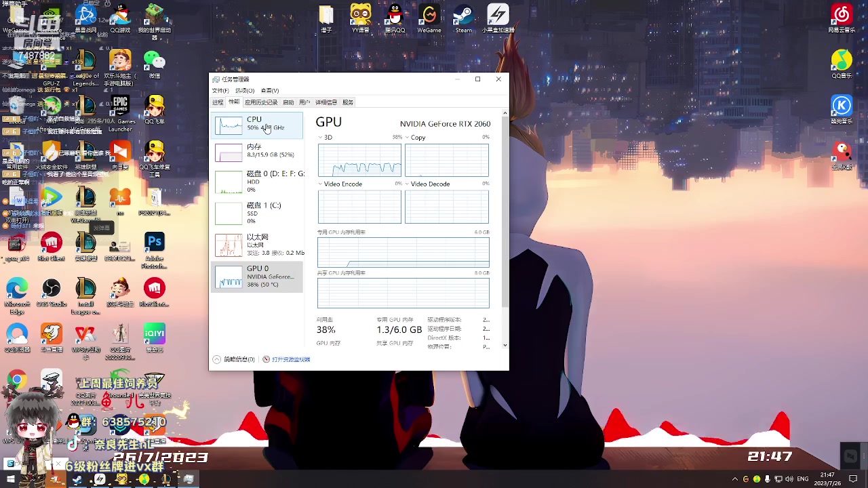
Task: Click the Steam icon in taskbar
Action: click(77, 479)
